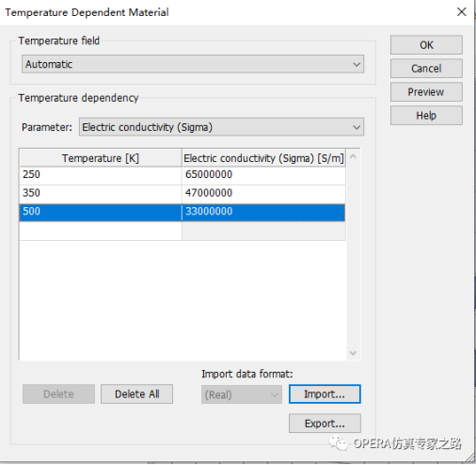The height and width of the screenshot is (465, 476).
Task: Cancel the Temperature Dependent Material dialog
Action: coord(426,69)
